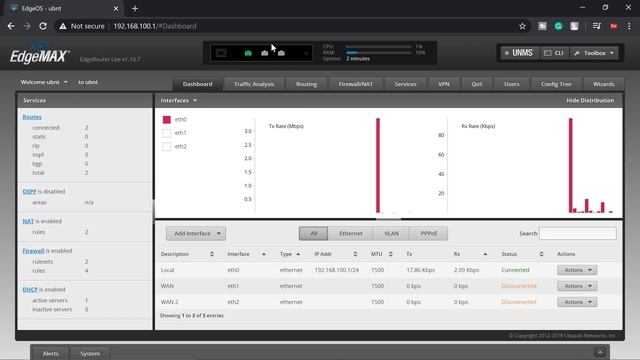
Task: Open Actions dropdown for WAN eth1
Action: click(577, 286)
